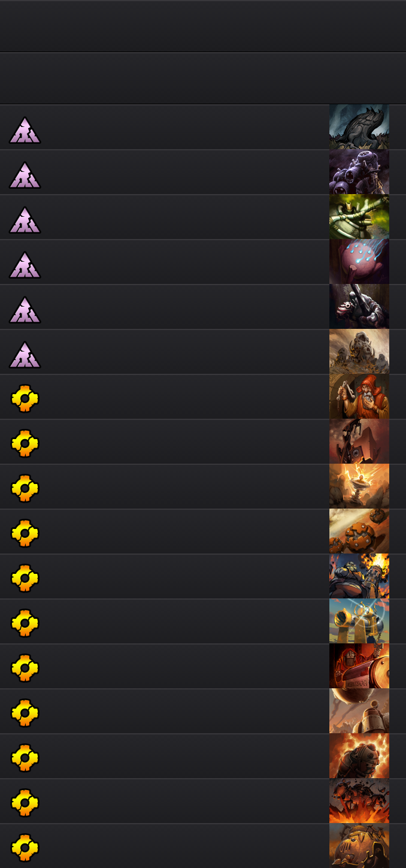Viewport: 406px width, 868px height.
Task: Select pink triangle icon next to purple cannon robot
Action: pyautogui.click(x=25, y=175)
